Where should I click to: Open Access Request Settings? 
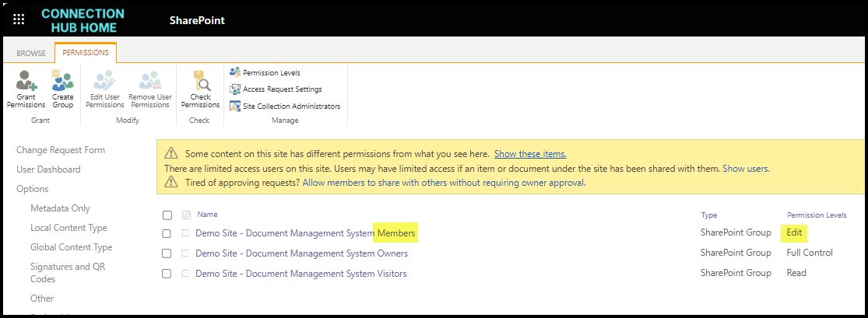coord(282,89)
